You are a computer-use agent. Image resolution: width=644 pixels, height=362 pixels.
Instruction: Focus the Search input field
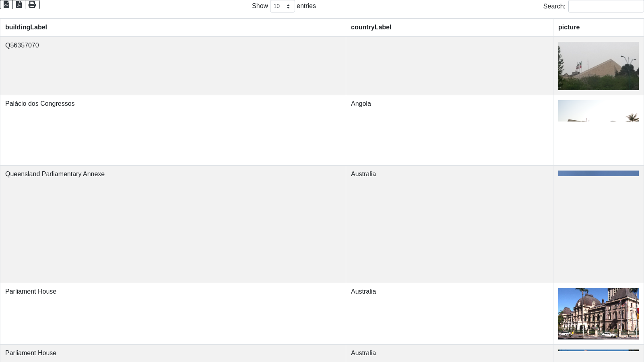point(606,6)
